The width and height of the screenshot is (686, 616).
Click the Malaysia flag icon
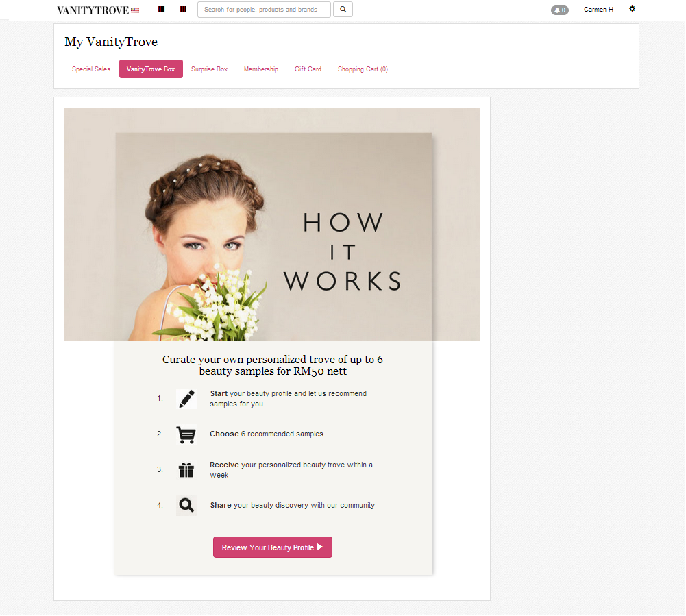[135, 10]
